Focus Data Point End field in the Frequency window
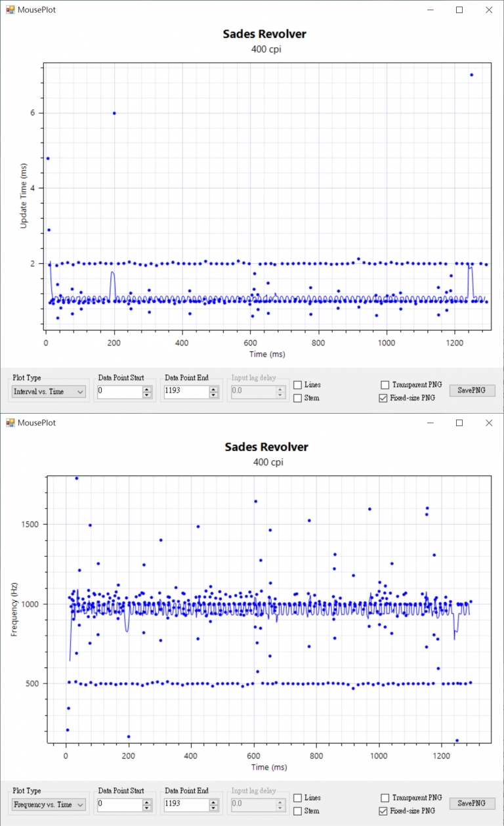The height and width of the screenshot is (826, 504). [x=186, y=804]
